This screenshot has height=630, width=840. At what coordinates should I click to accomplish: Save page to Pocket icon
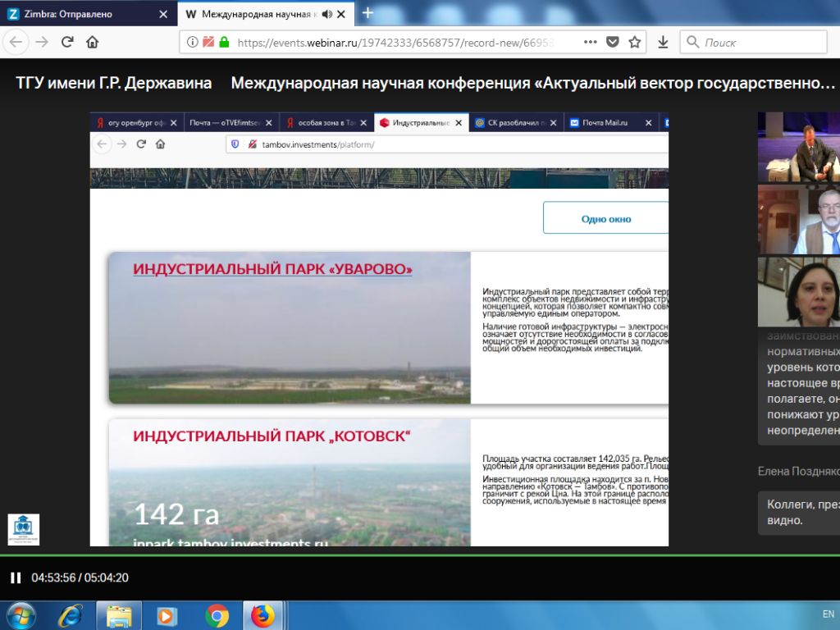(x=612, y=42)
